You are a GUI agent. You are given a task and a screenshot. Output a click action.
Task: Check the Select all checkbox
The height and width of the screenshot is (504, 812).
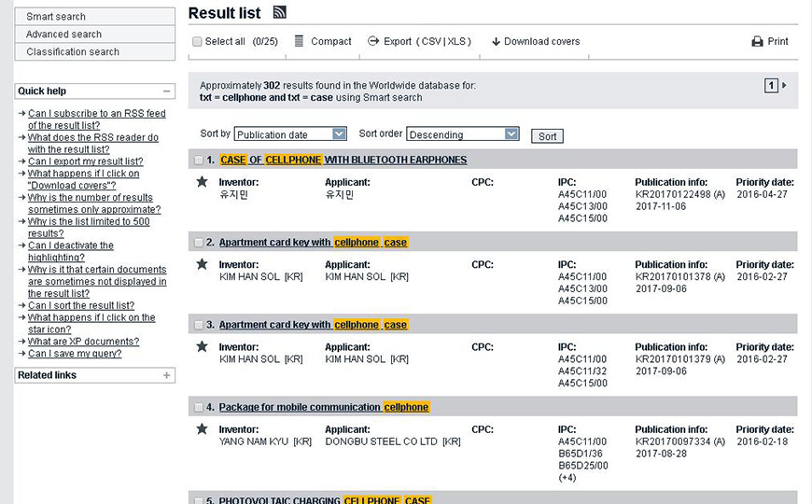[x=197, y=42]
